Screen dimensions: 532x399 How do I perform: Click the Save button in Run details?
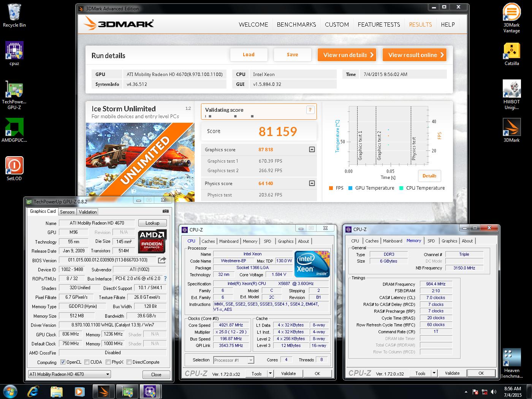click(293, 55)
